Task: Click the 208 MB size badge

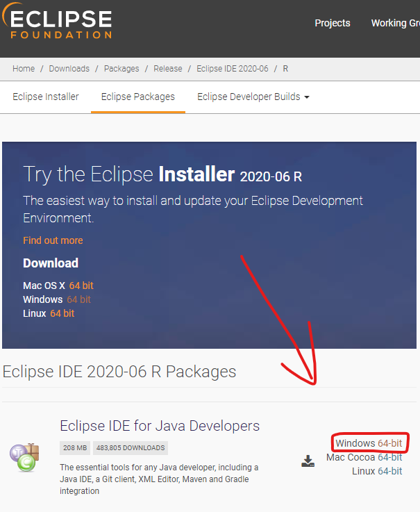Action: 75,447
